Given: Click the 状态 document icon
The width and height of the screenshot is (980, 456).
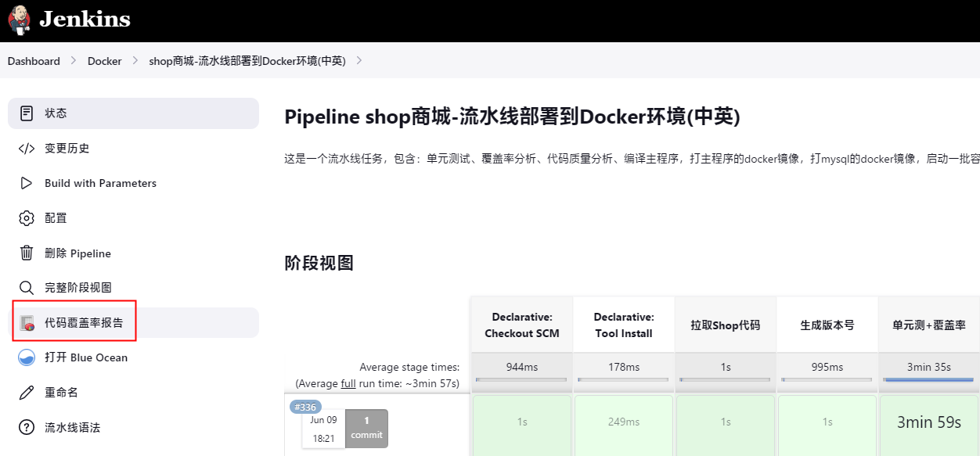Looking at the screenshot, I should [27, 113].
